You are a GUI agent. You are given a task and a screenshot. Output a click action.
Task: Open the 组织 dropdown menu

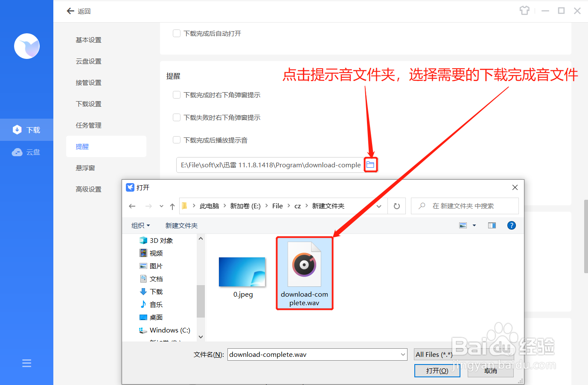(141, 225)
